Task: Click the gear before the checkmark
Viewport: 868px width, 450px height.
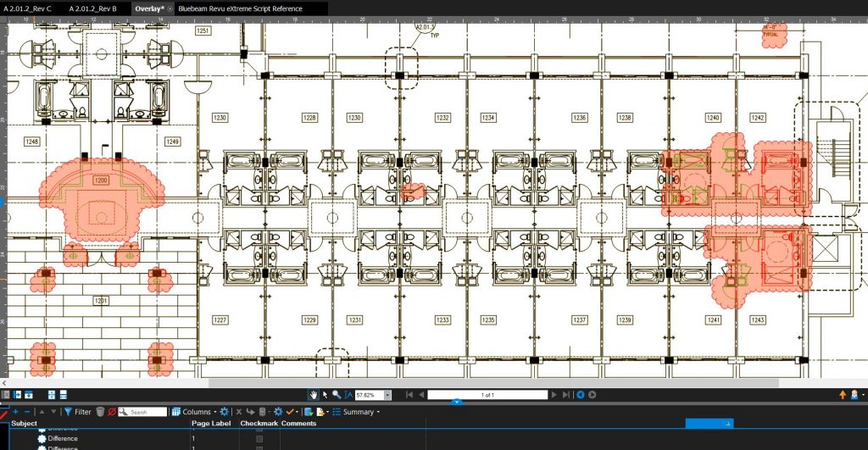Action: [278, 412]
